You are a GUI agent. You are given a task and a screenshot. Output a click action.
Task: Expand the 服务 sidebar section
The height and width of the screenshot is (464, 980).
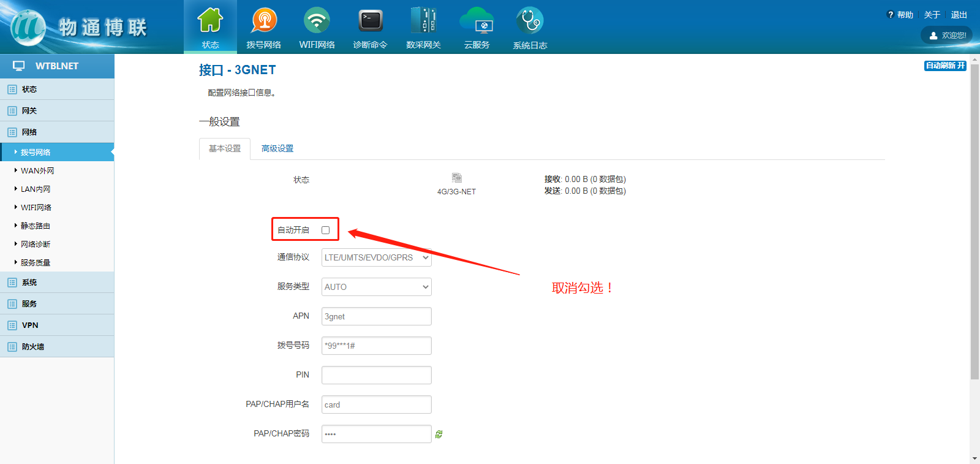(57, 304)
